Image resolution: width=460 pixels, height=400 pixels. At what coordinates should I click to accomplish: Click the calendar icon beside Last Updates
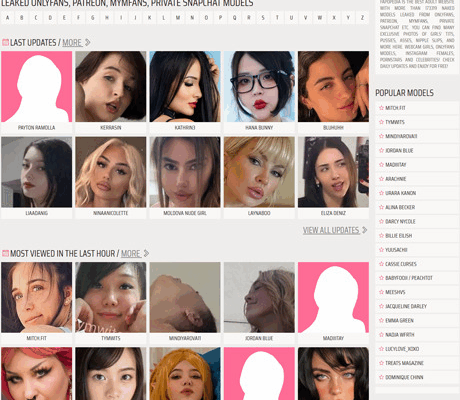5,42
